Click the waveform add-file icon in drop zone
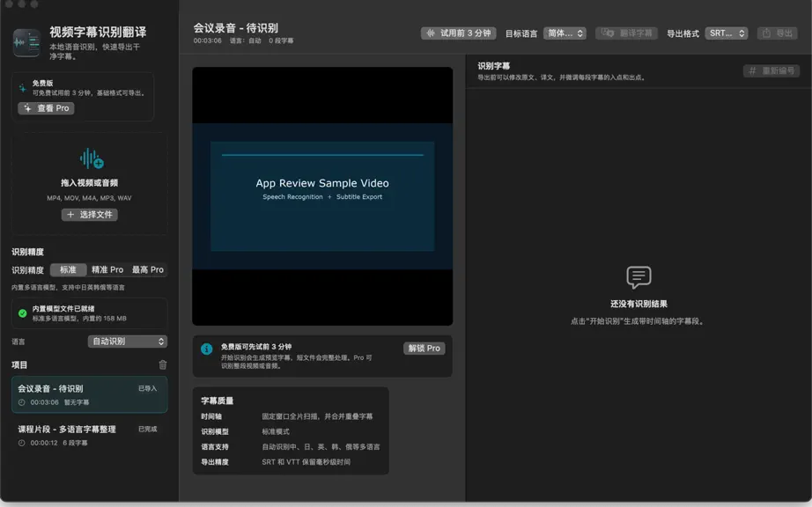Viewport: 812px width, 507px height. pyautogui.click(x=92, y=158)
